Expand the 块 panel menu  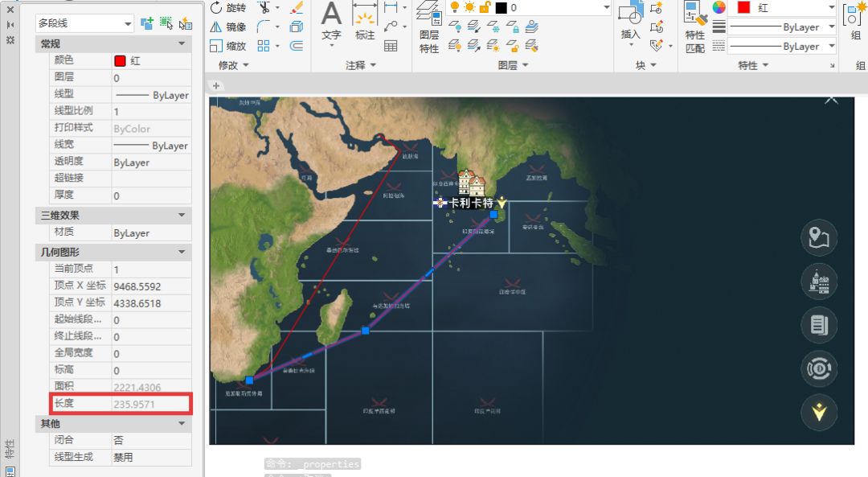coord(645,65)
